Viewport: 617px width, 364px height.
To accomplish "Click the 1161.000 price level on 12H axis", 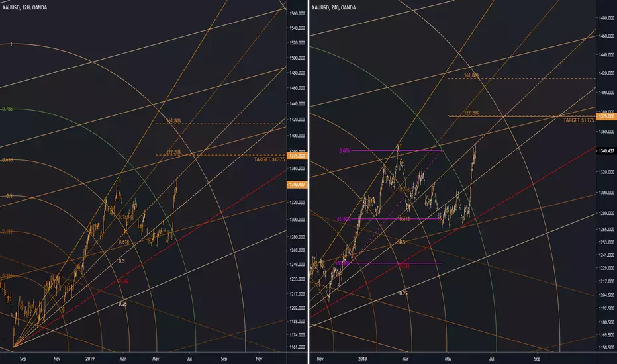I will point(297,347).
